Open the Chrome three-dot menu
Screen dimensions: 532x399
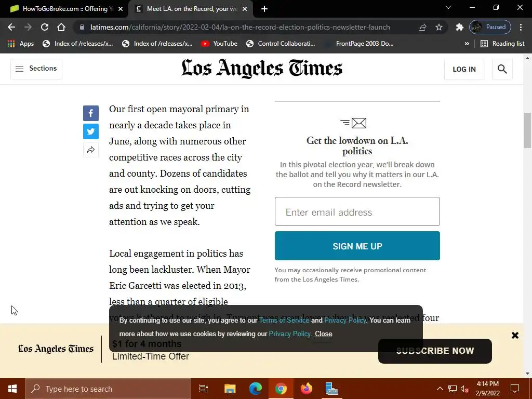pyautogui.click(x=521, y=27)
